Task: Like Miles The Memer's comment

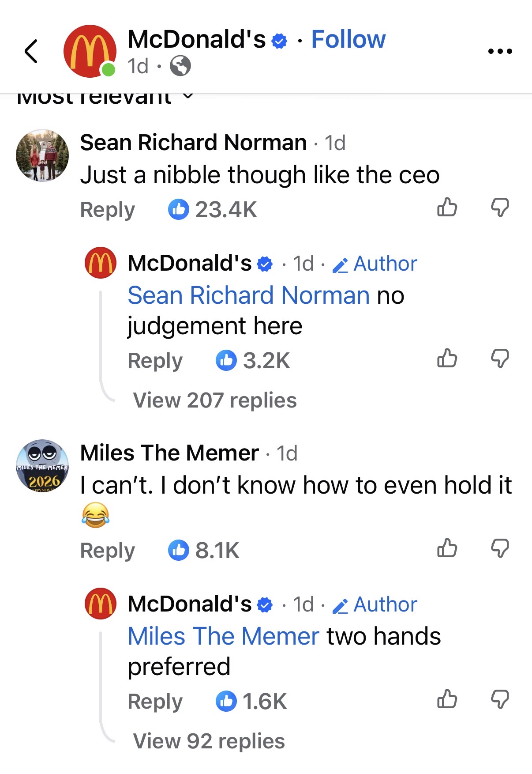Action: click(448, 548)
